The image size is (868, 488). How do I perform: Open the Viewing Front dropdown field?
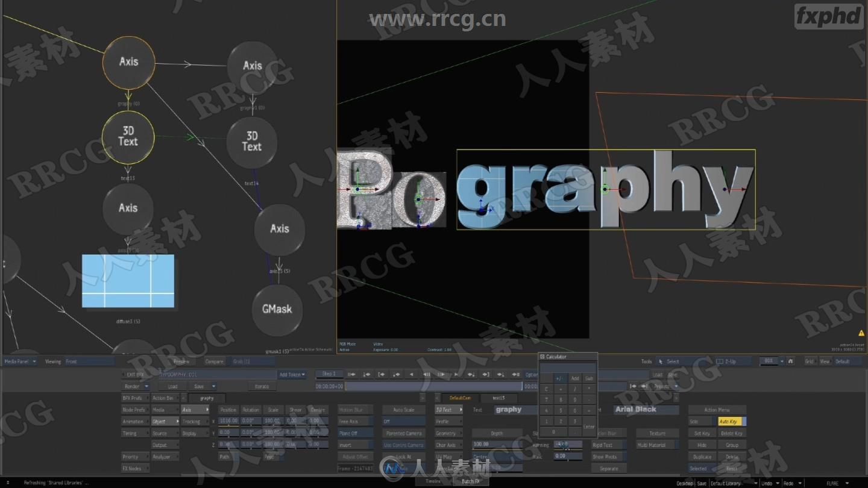click(89, 361)
